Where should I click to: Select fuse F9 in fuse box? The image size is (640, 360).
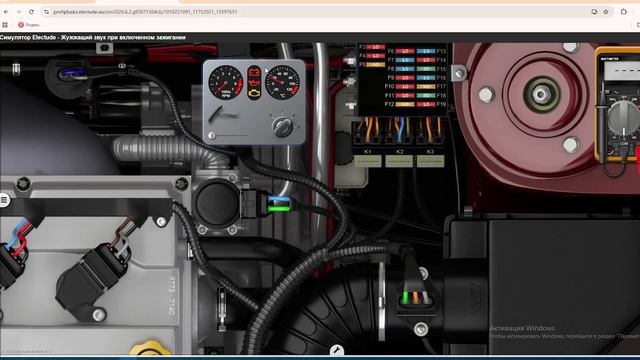pos(405,78)
